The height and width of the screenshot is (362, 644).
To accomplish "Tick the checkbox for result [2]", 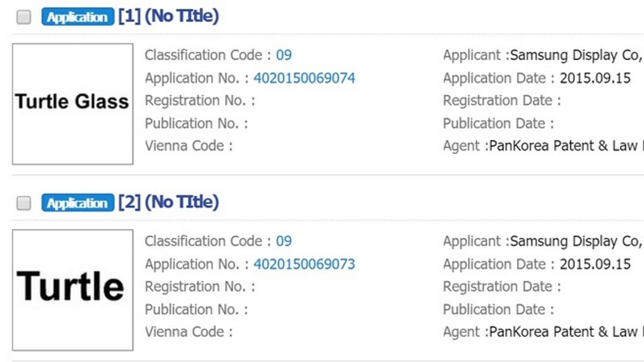I will coord(24,203).
